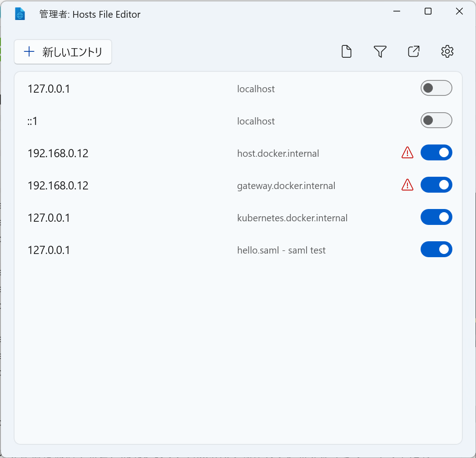Click the Hosts File Editor app icon
476x458 pixels.
20,14
